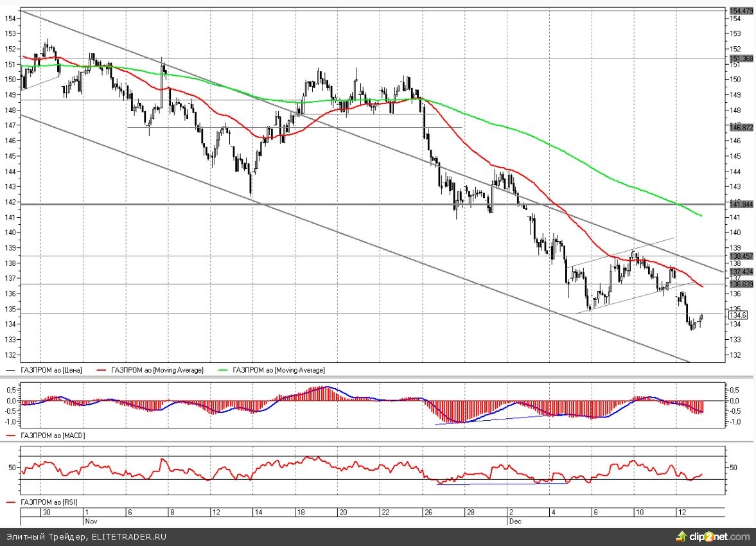Click the date 26 on the time axis

(x=428, y=513)
